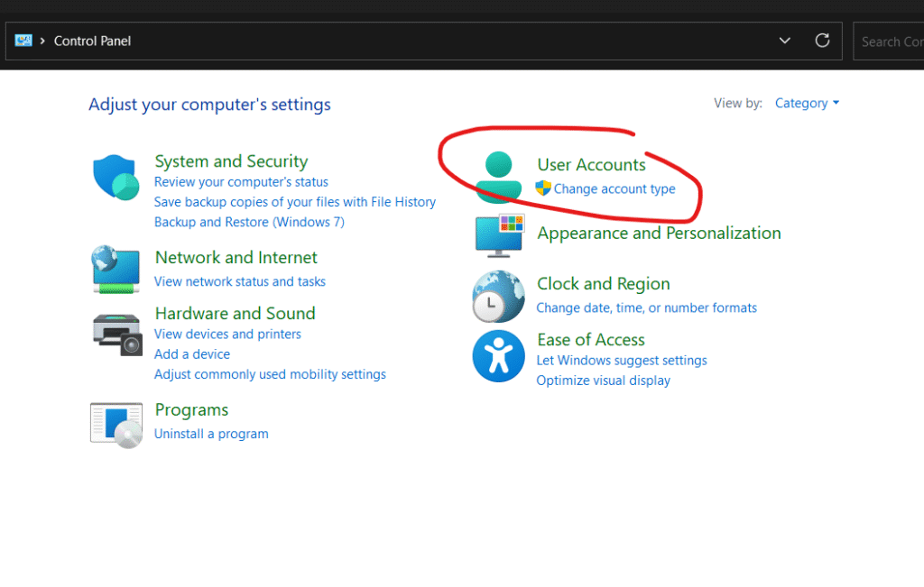Click the Appearance and Personalization monitor icon
Screen dimensions: 924x587
click(499, 236)
